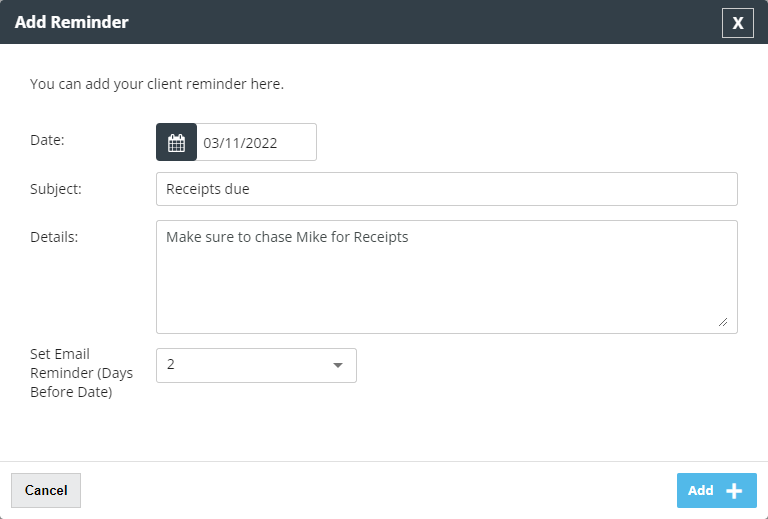Open the Set Email Reminder days dropdown
The height and width of the screenshot is (519, 768).
256,365
